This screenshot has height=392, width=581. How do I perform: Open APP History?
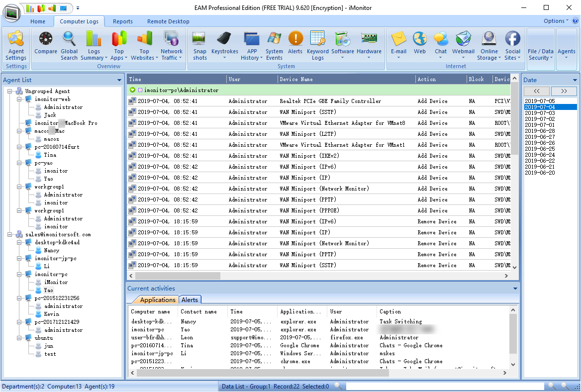(252, 46)
